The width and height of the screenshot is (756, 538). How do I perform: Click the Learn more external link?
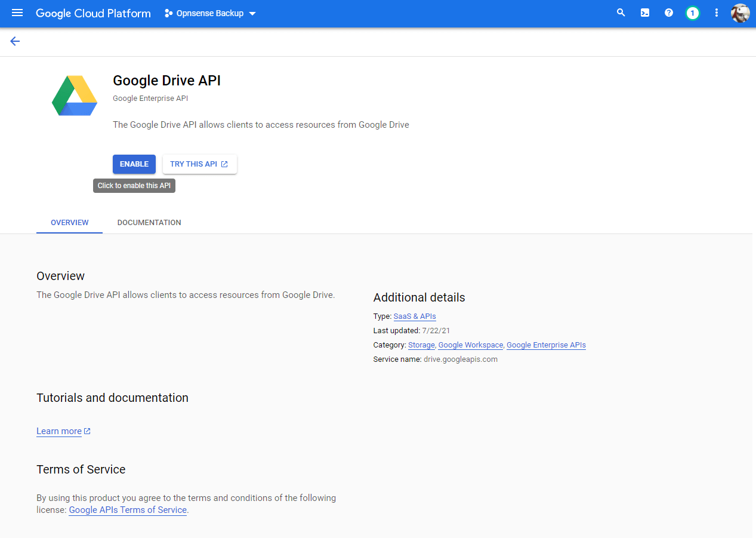pos(59,431)
